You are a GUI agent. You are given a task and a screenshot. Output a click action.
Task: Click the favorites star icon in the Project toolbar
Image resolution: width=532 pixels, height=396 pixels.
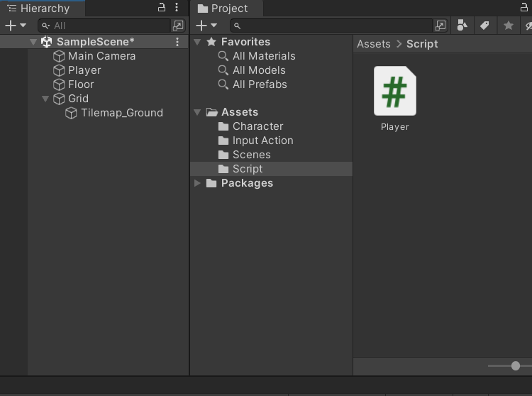pos(508,26)
